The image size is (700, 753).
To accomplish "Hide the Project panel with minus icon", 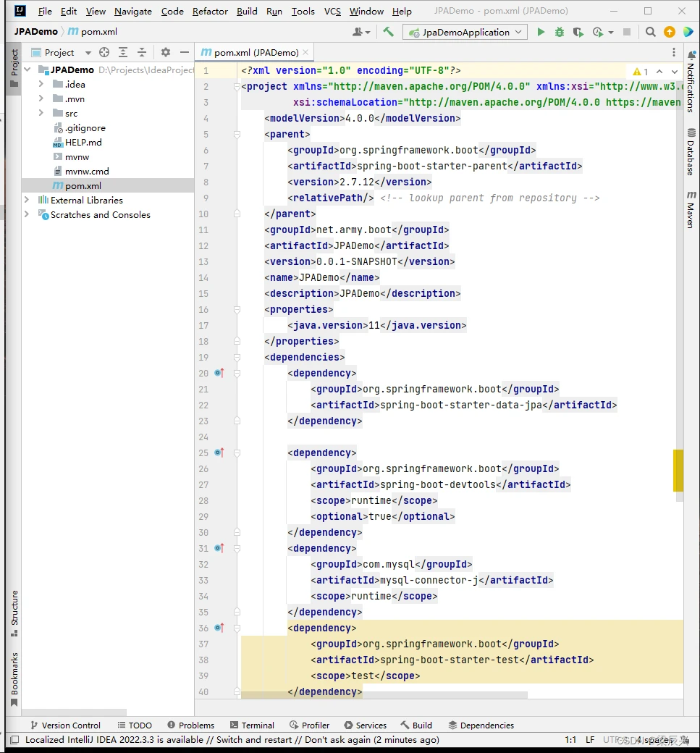I will tap(185, 52).
